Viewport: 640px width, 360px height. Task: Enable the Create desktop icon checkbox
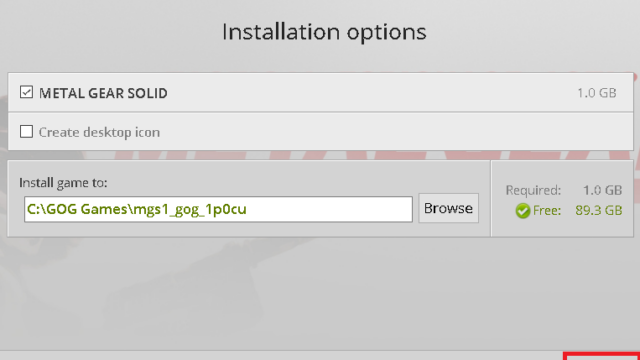point(27,131)
